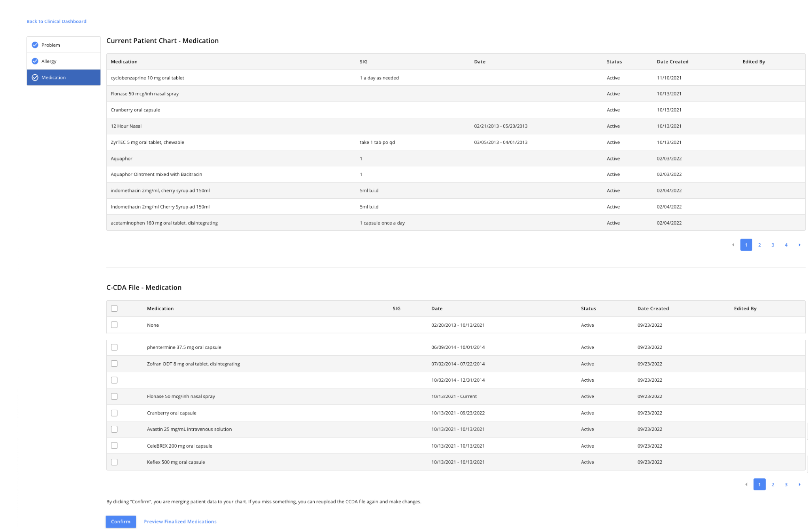
Task: Click the plain Aquaphor medication entry
Action: pyautogui.click(x=121, y=158)
